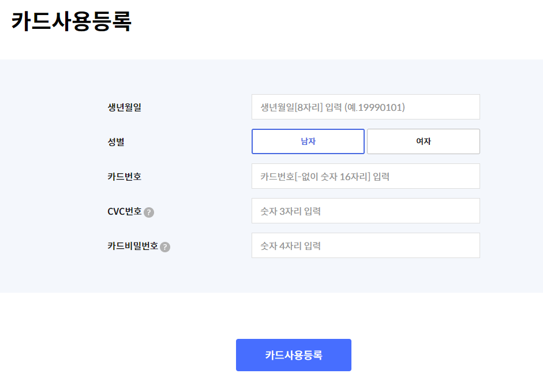Click the 16-digit card number input box

pos(365,176)
